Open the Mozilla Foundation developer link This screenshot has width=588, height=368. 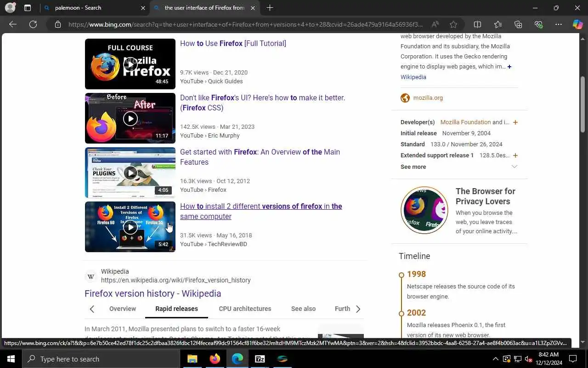pos(465,122)
